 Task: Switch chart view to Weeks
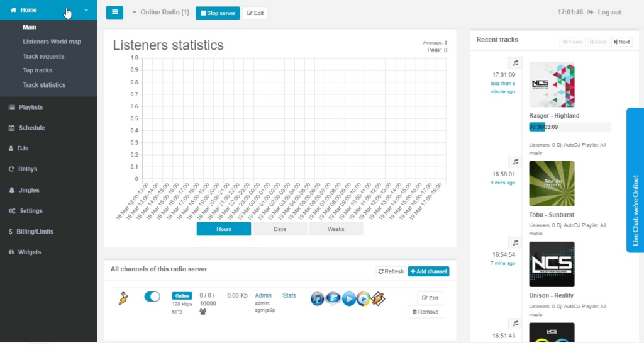(336, 229)
